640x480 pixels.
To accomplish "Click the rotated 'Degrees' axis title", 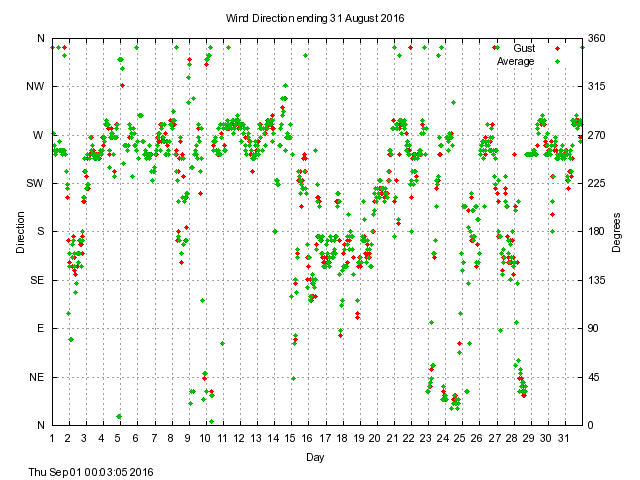I will click(x=616, y=232).
